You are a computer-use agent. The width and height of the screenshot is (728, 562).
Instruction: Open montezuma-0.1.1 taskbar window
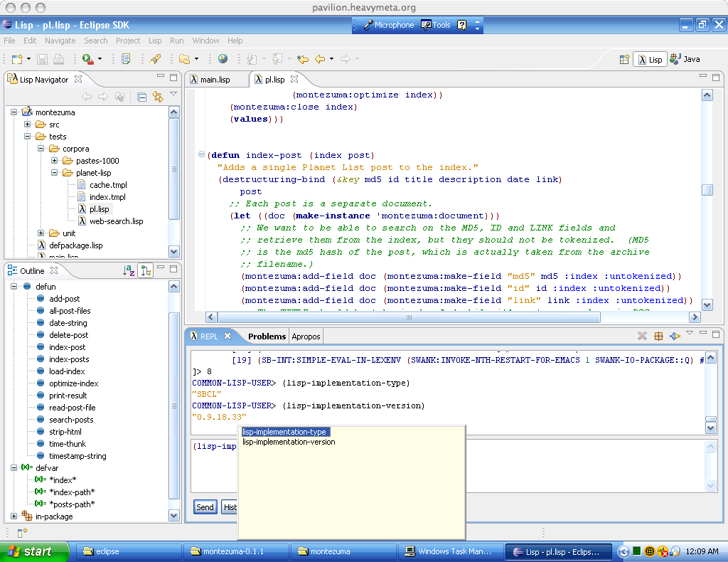(237, 551)
